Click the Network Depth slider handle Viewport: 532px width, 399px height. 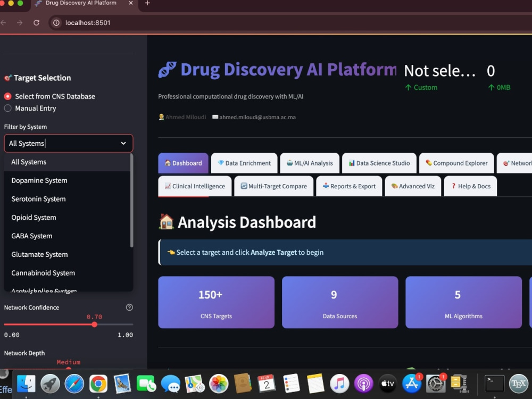click(x=69, y=369)
